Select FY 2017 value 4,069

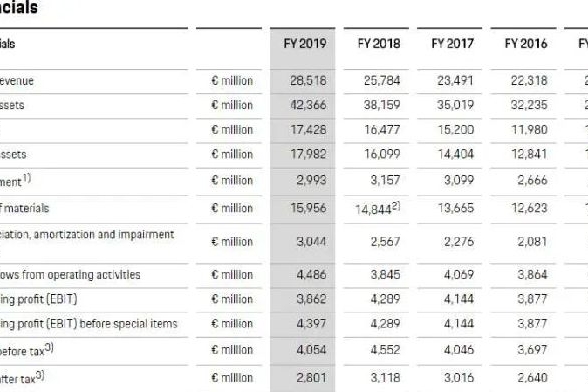click(x=459, y=275)
